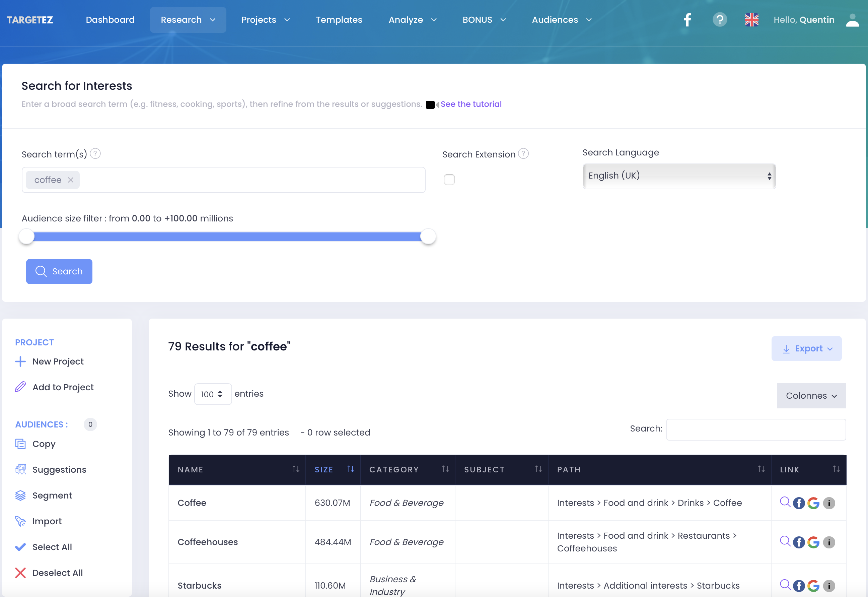The width and height of the screenshot is (868, 597).
Task: Expand the Colonnes dropdown
Action: click(811, 396)
